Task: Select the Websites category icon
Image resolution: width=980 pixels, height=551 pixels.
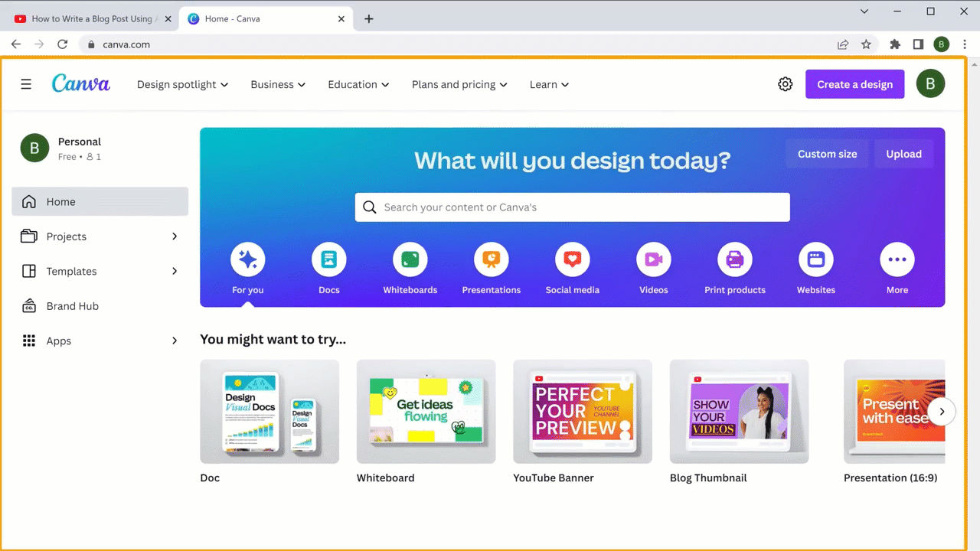Action: tap(816, 260)
